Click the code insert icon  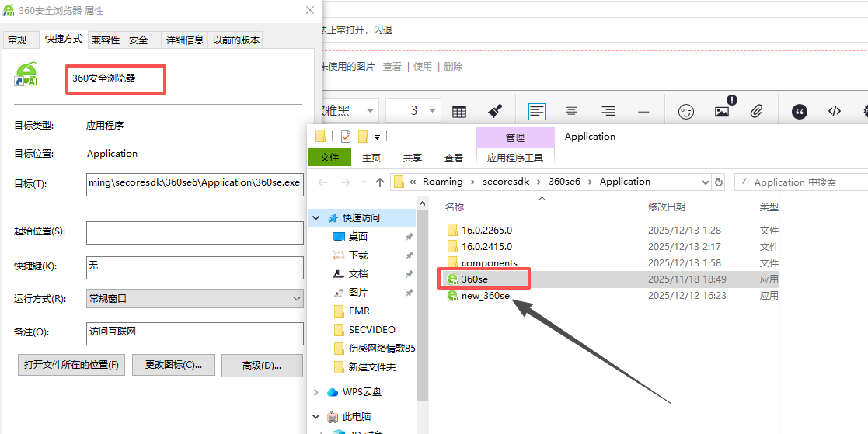coord(834,111)
